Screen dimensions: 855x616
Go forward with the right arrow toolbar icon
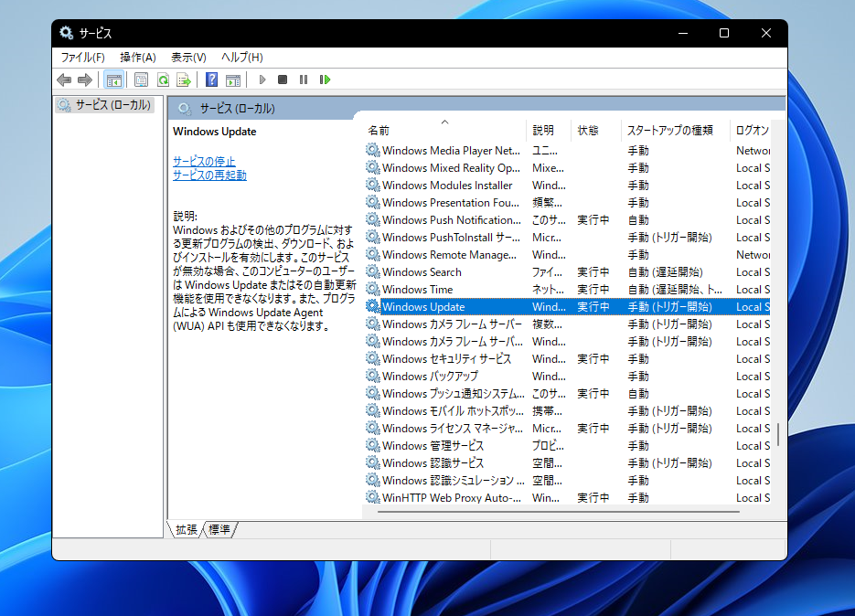tap(84, 80)
